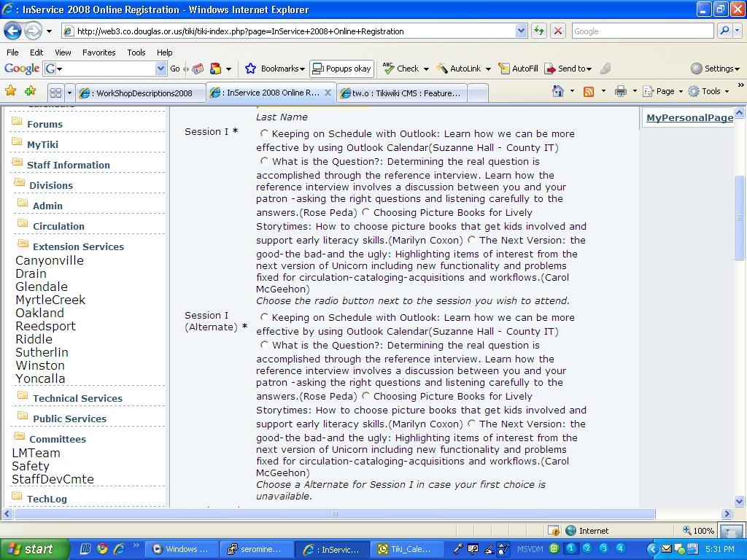Select Session I option What is the Question
The image size is (747, 560).
264,160
